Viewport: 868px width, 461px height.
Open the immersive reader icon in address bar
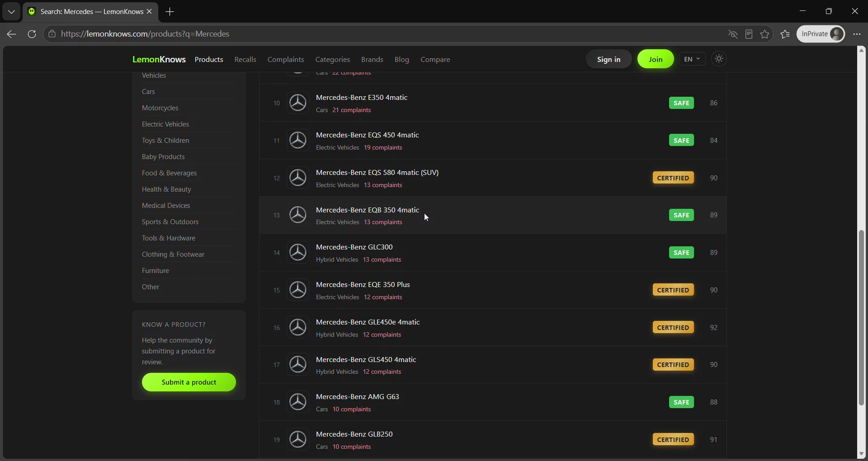pos(749,34)
